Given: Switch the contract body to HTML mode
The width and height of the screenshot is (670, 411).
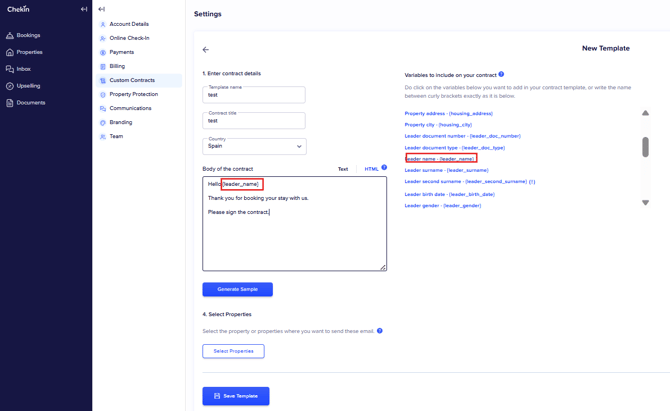Looking at the screenshot, I should coord(371,169).
